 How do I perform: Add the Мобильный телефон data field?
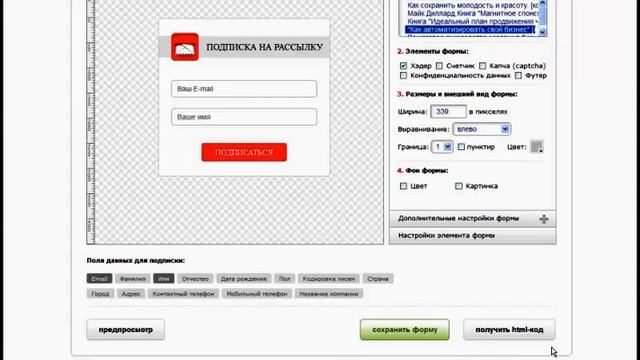[x=257, y=294]
